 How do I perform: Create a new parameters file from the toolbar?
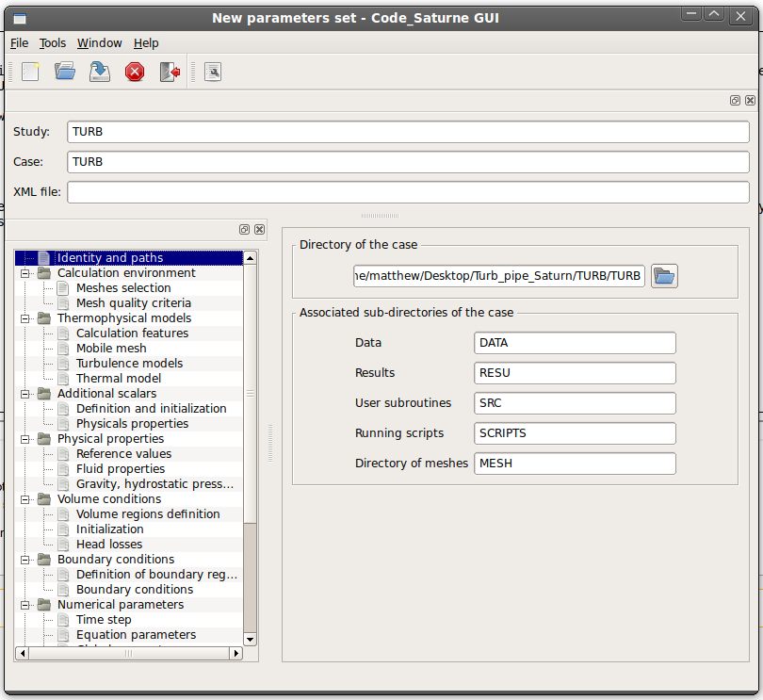point(30,72)
